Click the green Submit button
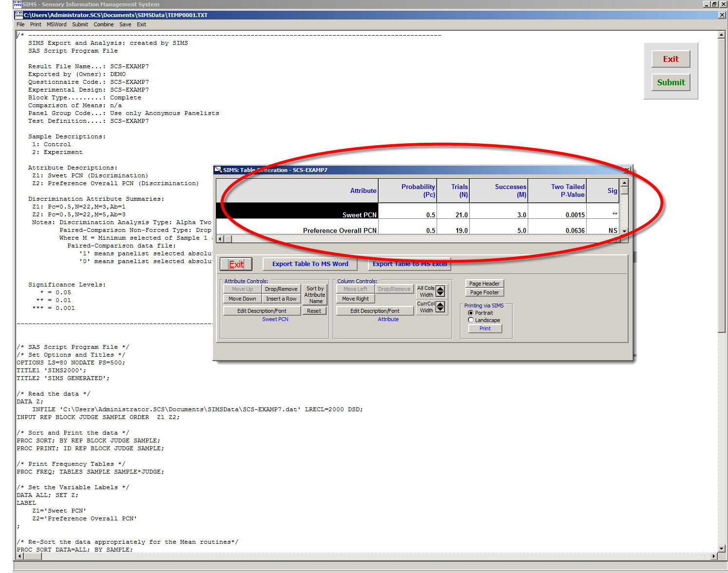Image resolution: width=728 pixels, height=573 pixels. [671, 82]
